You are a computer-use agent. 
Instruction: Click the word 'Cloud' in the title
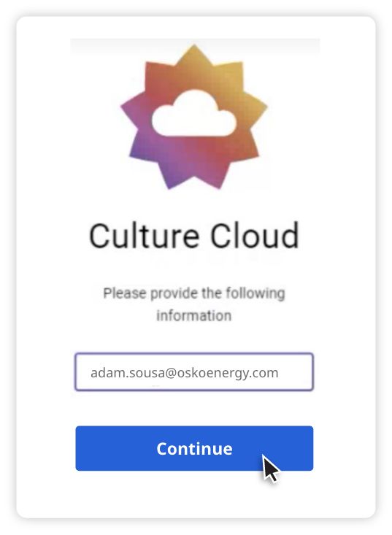point(255,236)
